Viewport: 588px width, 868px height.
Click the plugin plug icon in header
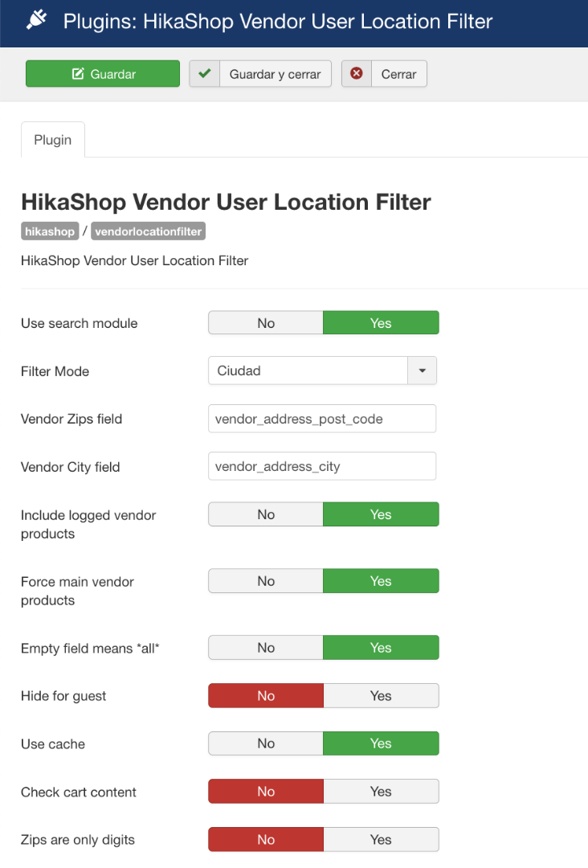click(36, 20)
